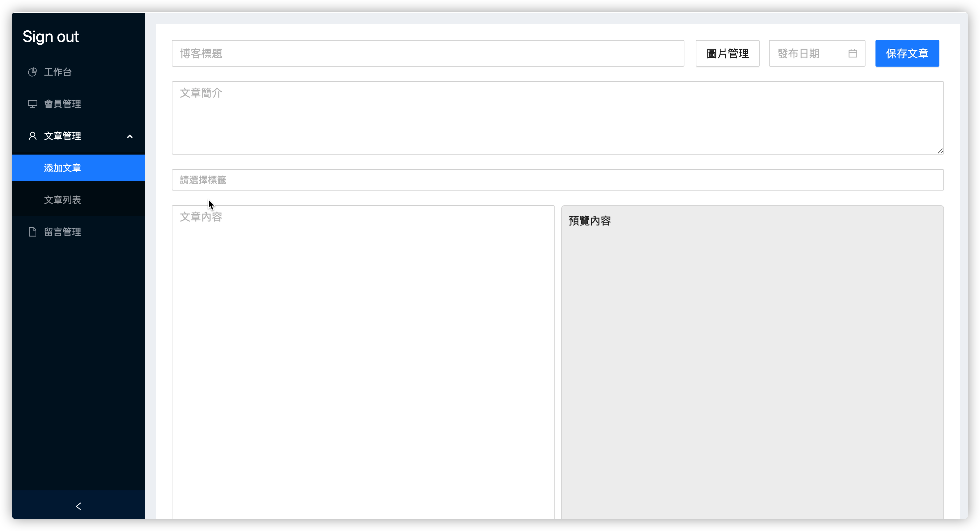This screenshot has width=980, height=531.
Task: Open 會員管理 menu item
Action: point(63,104)
